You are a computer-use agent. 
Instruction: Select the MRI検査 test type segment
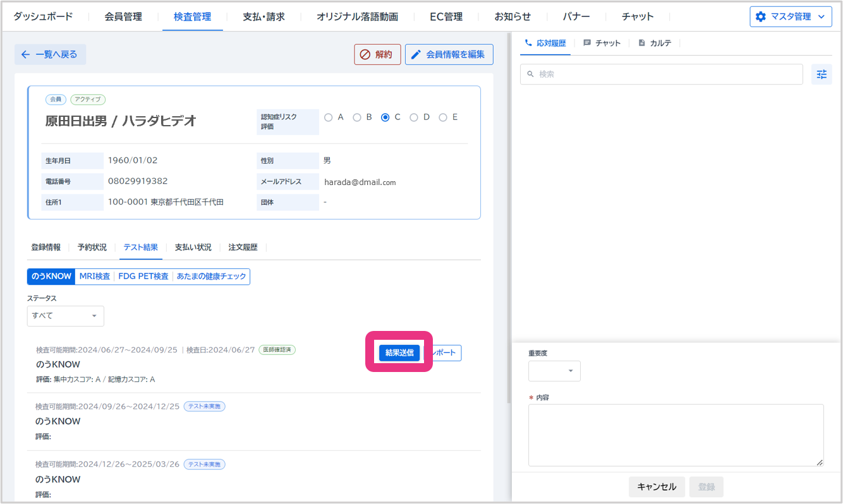point(95,277)
